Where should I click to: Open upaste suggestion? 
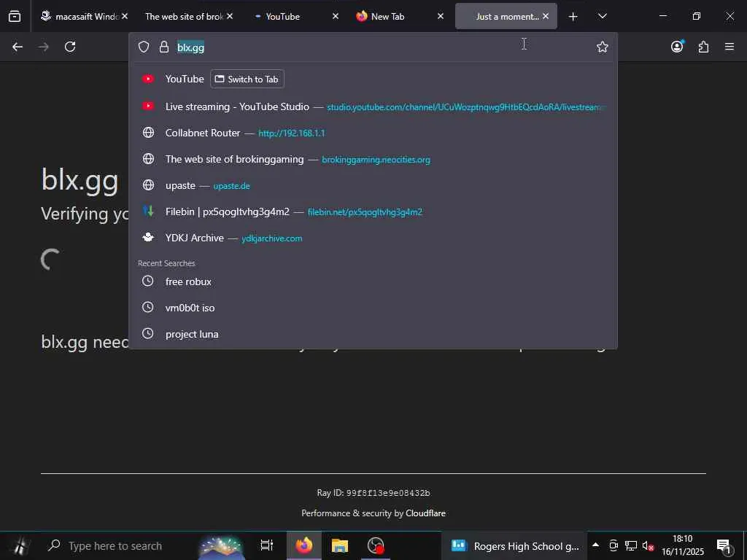(x=373, y=185)
